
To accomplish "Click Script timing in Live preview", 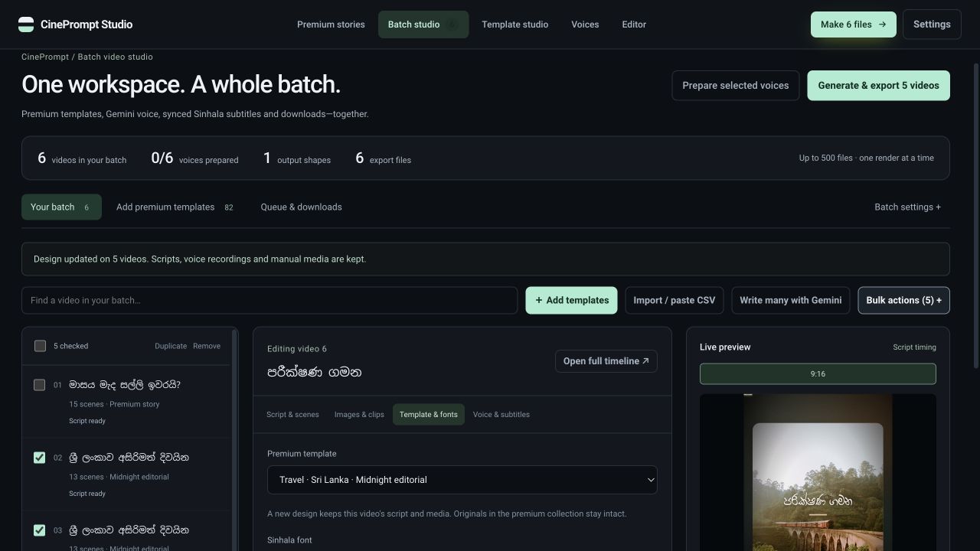I will click(x=914, y=347).
